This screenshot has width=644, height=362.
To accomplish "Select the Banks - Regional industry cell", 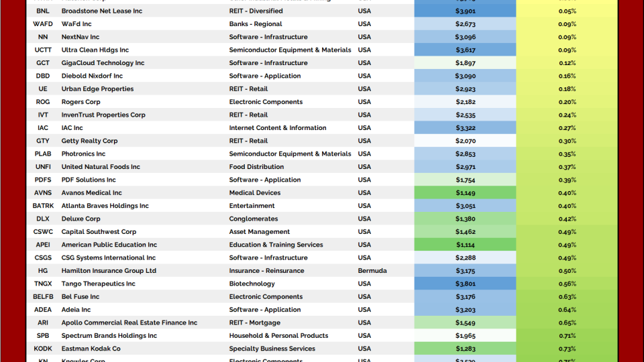I will tap(256, 24).
